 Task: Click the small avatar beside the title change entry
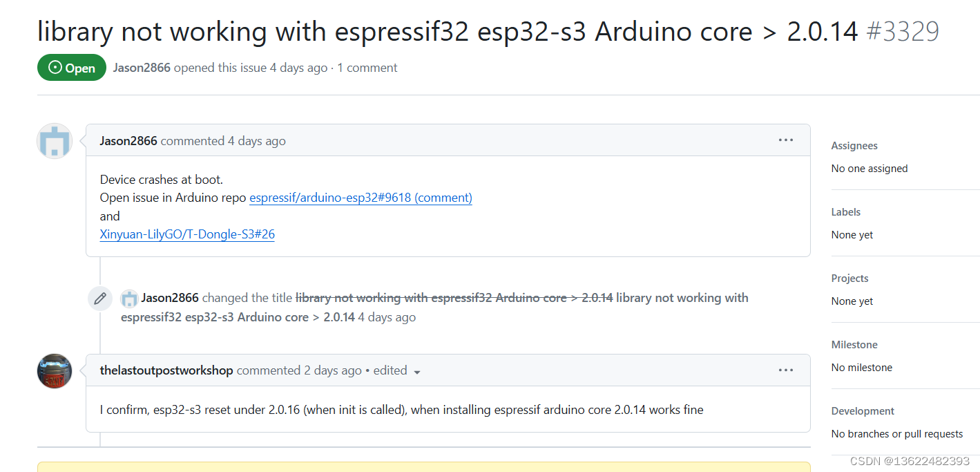pos(129,298)
